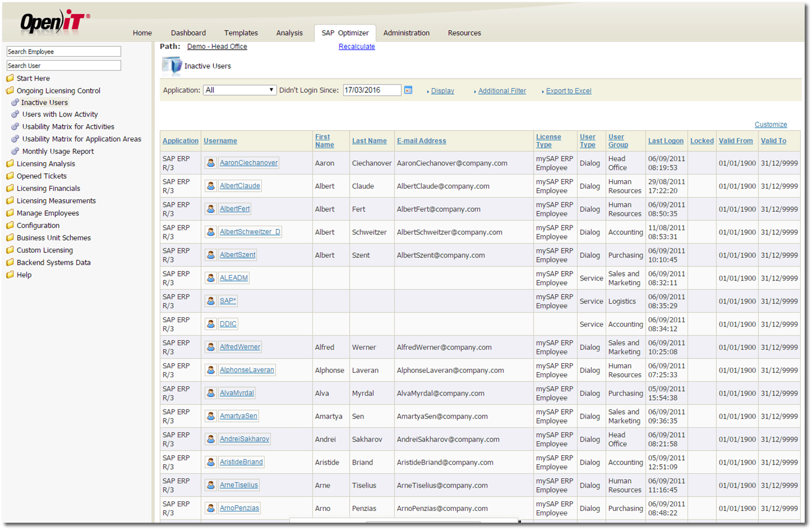Image resolution: width=812 pixels, height=530 pixels.
Task: Open the Additional Filter link
Action: click(502, 91)
